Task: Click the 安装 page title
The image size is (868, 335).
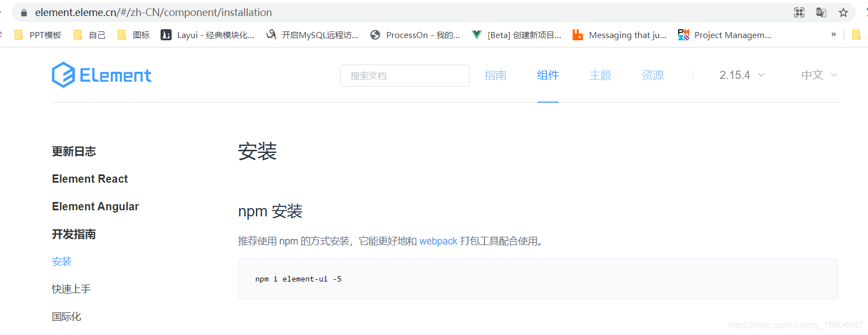Action: coord(257,151)
